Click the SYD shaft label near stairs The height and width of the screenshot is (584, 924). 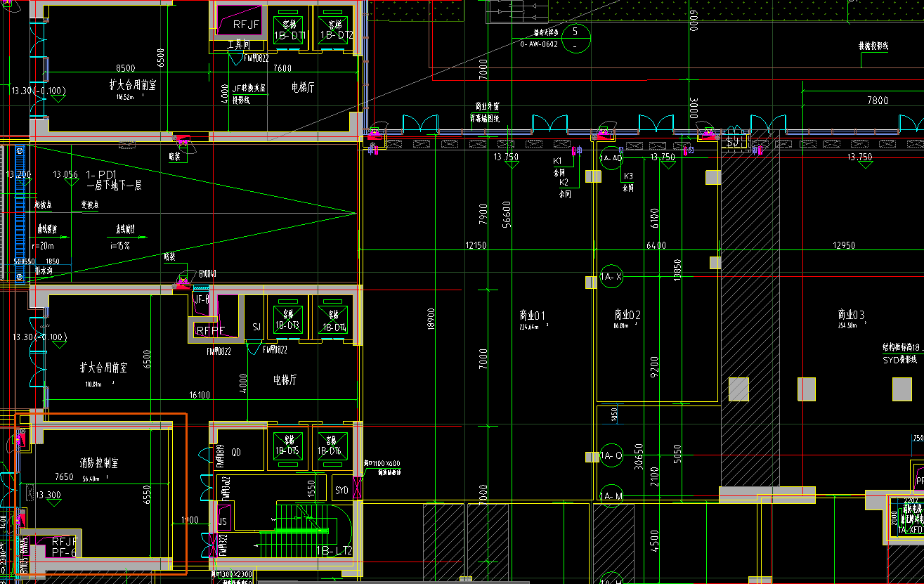pyautogui.click(x=342, y=490)
